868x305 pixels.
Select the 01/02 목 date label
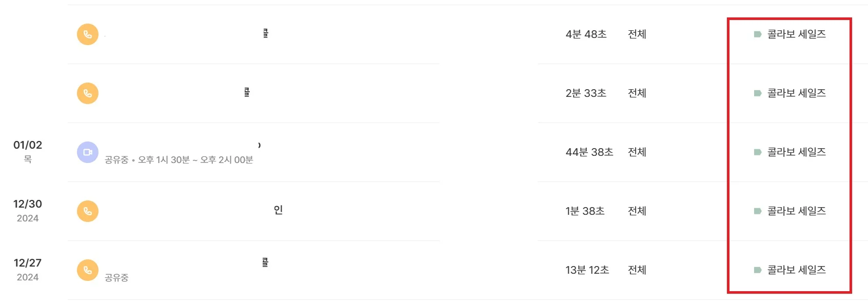[28, 151]
